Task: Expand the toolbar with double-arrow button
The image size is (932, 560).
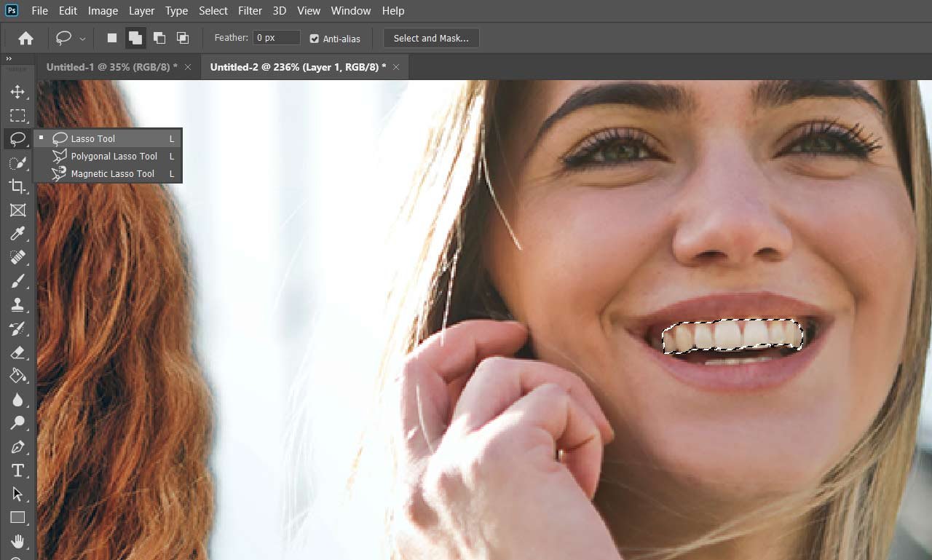Action: 9,58
